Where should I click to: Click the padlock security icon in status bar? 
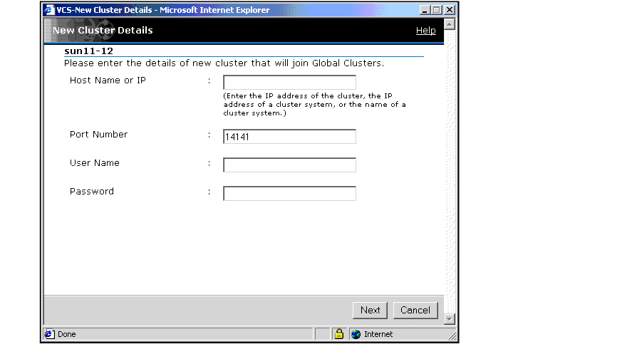(339, 334)
